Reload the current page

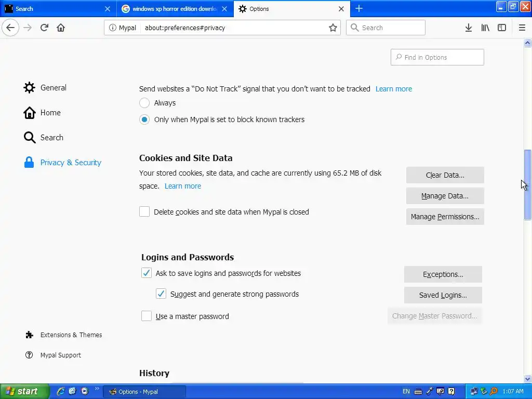(44, 28)
